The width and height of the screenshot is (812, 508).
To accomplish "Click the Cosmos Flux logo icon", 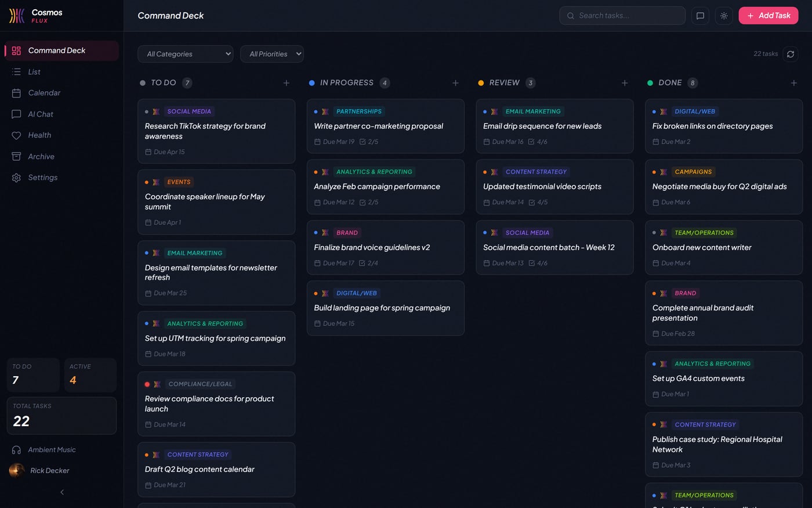I will pos(17,16).
